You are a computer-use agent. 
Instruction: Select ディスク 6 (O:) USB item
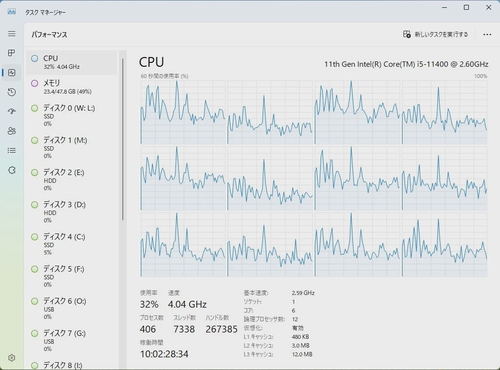point(72,308)
